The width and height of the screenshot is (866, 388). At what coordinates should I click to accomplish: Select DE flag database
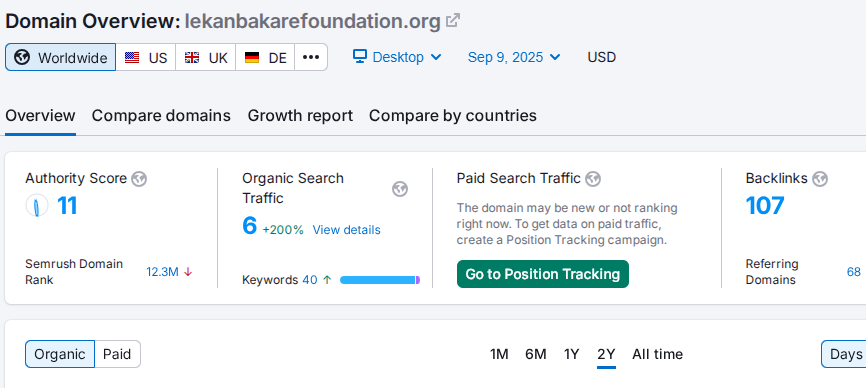point(265,57)
